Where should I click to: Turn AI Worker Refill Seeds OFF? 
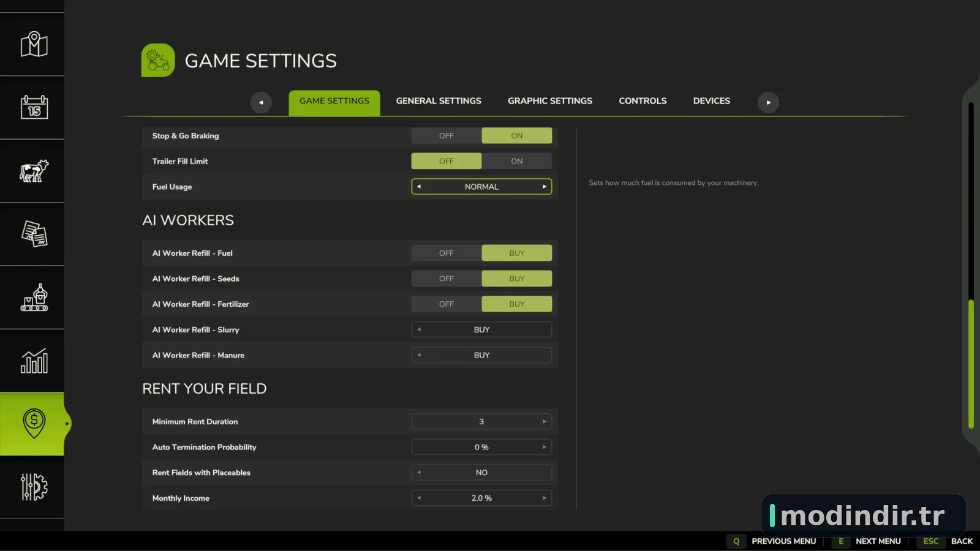click(447, 279)
